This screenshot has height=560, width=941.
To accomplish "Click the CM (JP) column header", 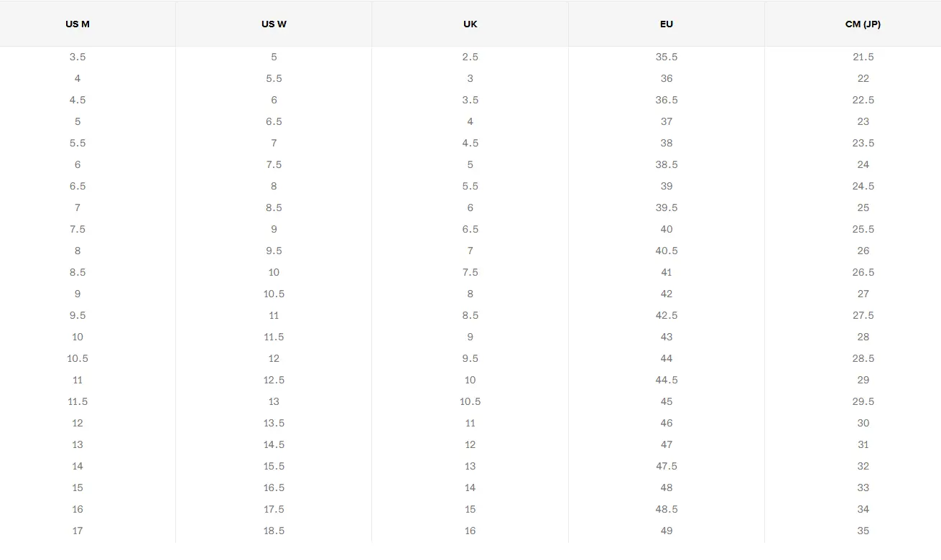I will click(863, 24).
